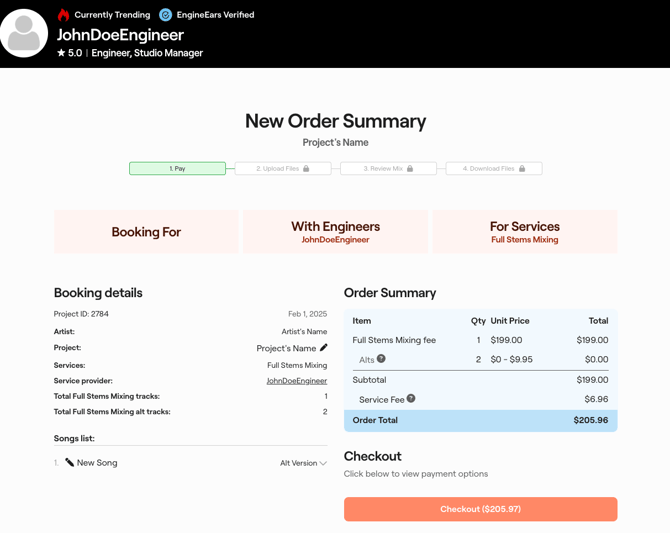Click the 5.0 star rating

coord(69,53)
